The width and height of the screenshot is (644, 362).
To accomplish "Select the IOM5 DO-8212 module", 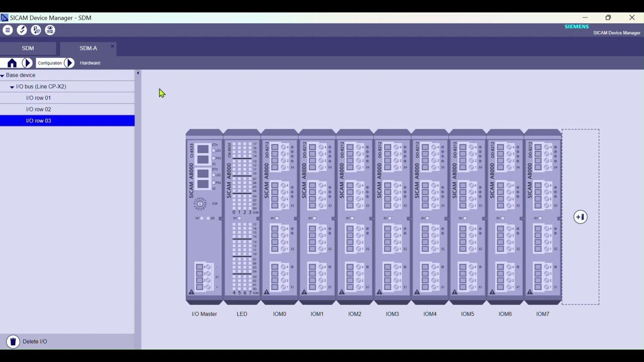I will tap(467, 217).
